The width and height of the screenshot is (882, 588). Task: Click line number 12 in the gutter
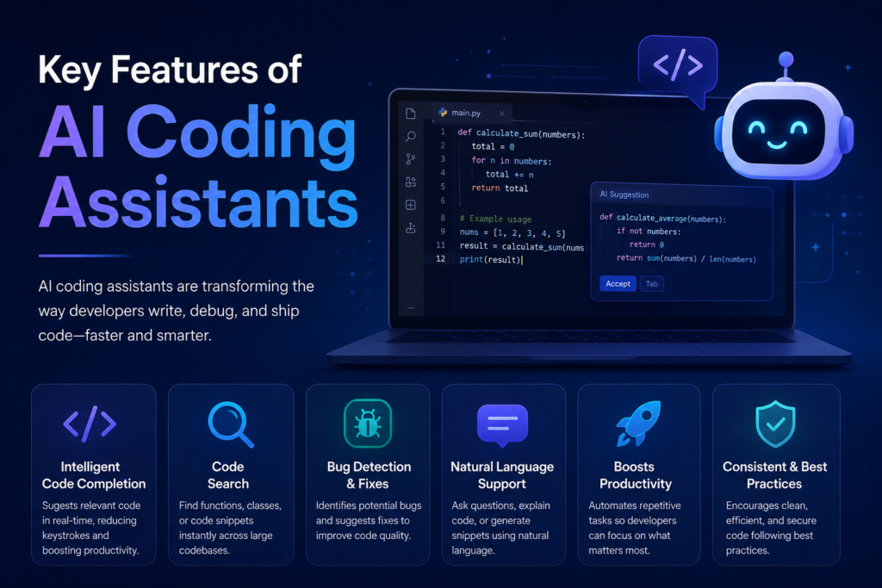[440, 259]
